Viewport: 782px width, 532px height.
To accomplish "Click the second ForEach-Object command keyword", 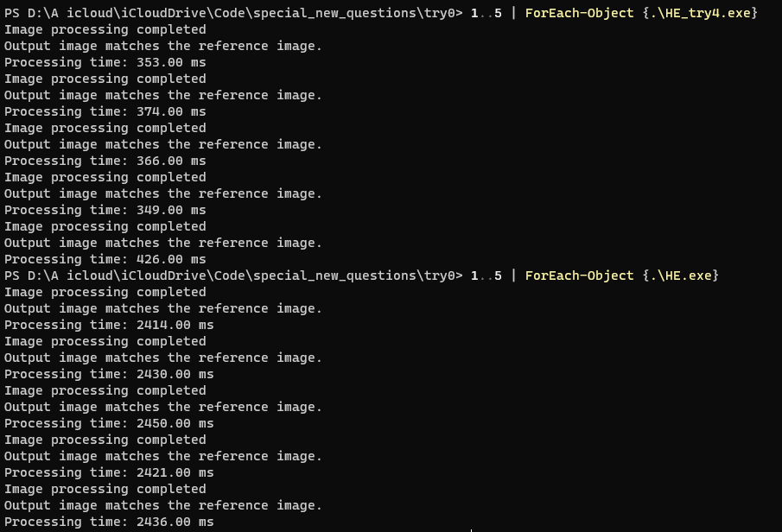I will (x=579, y=275).
